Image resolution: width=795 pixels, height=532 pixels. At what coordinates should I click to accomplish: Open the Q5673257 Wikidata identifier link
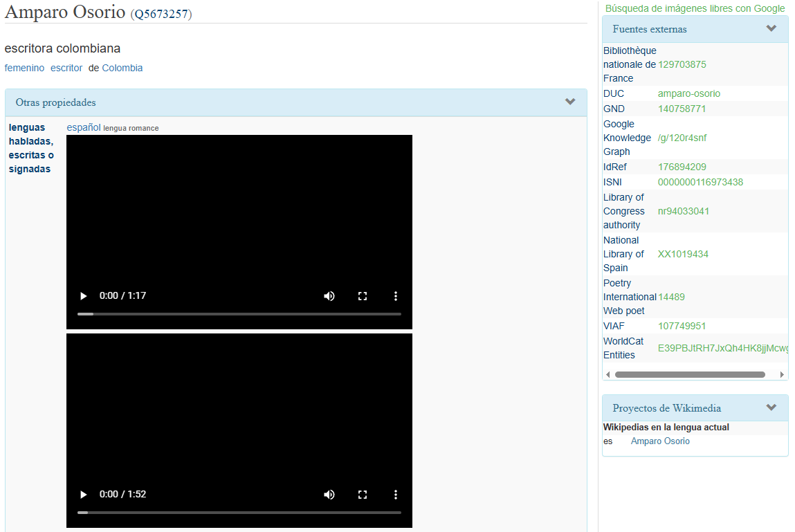click(161, 14)
